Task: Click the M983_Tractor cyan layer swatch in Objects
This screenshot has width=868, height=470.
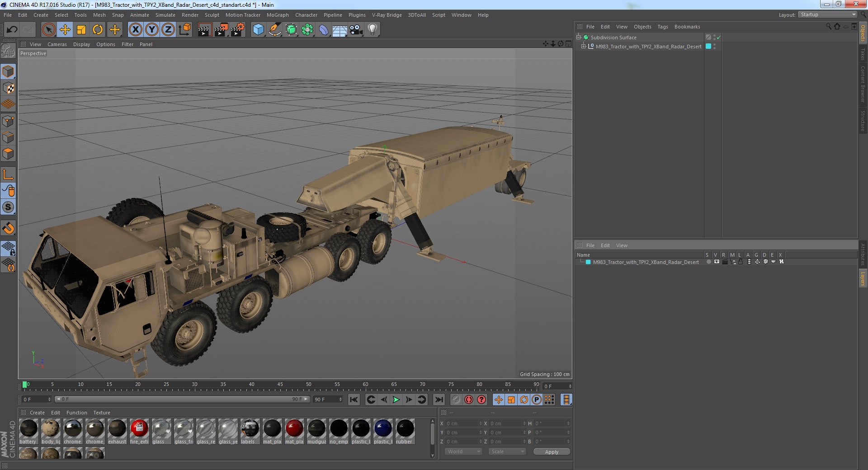Action: 708,46
